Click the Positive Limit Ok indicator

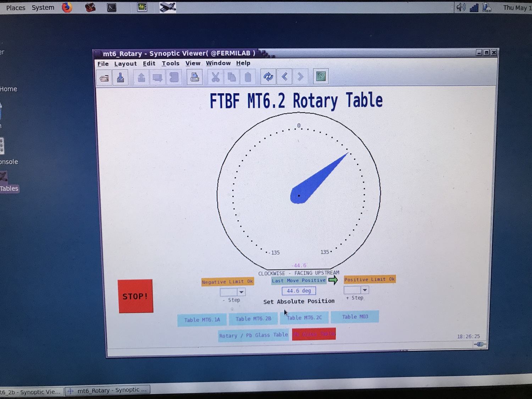click(369, 279)
